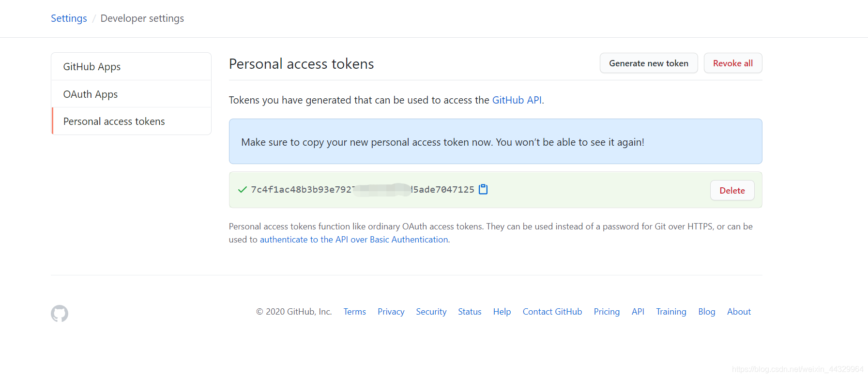Image resolution: width=868 pixels, height=378 pixels.
Task: View Pricing from the footer
Action: click(x=606, y=312)
